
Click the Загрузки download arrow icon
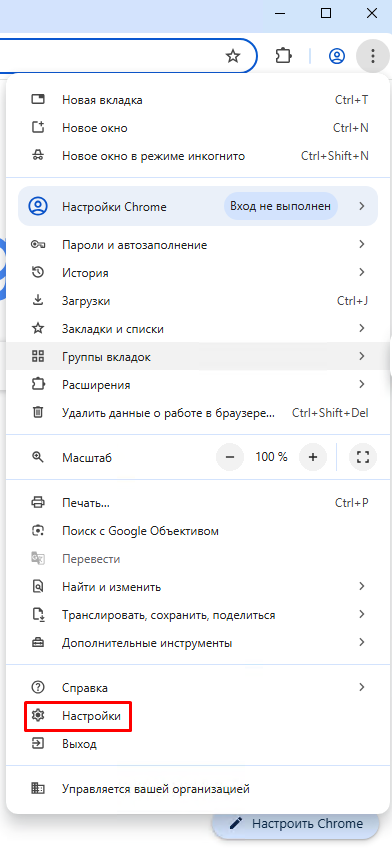(38, 301)
